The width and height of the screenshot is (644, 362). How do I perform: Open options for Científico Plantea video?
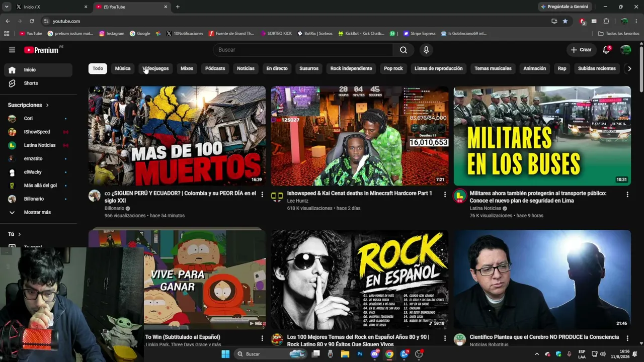tap(627, 338)
